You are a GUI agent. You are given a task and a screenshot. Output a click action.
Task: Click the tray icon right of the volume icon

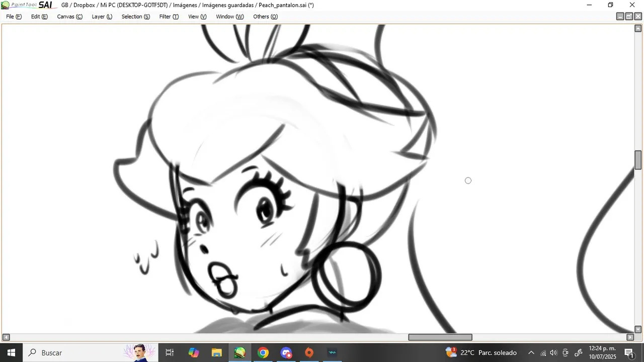[566, 352]
